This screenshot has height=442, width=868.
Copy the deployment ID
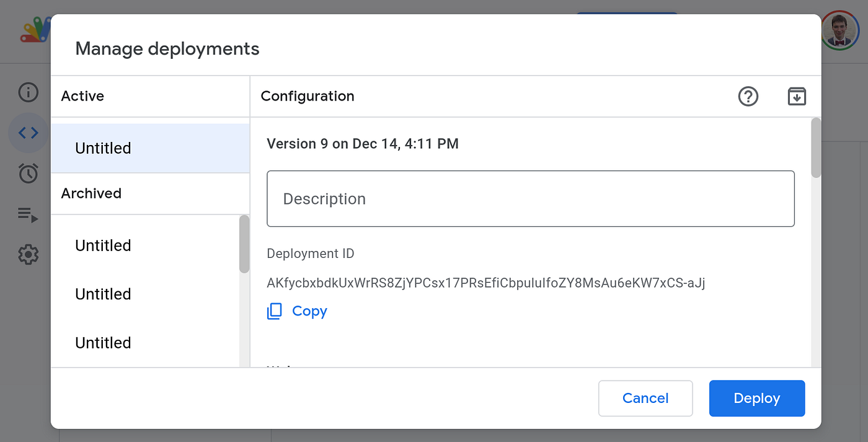(297, 311)
